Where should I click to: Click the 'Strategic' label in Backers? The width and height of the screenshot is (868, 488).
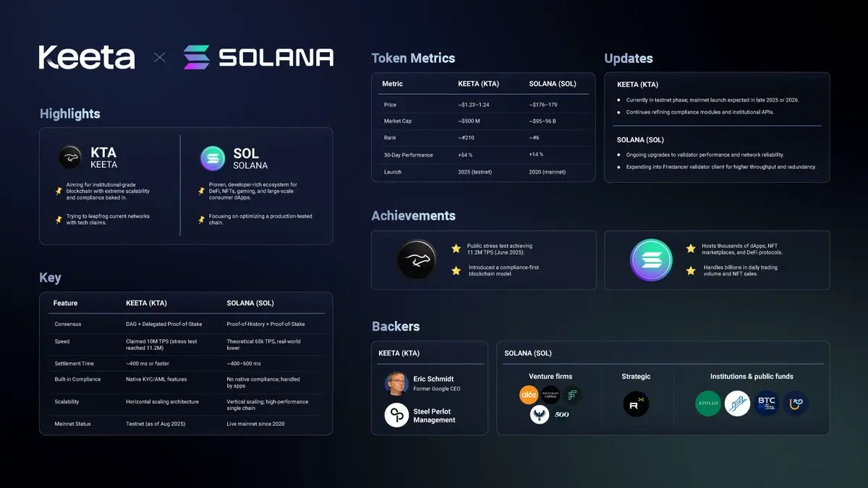point(636,376)
